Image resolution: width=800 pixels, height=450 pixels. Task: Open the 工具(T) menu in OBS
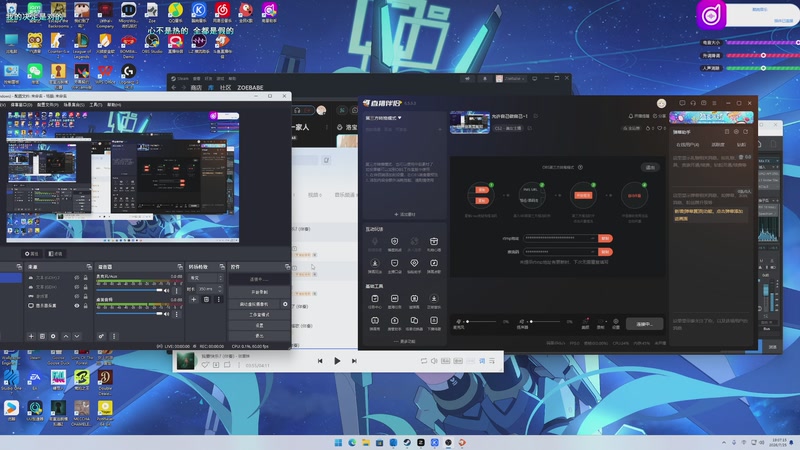coord(96,105)
